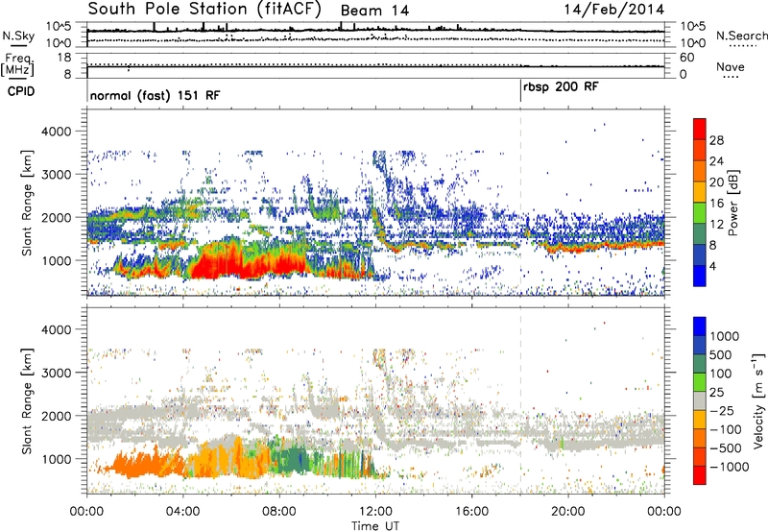Click the '16:00' time axis tick label
Image resolution: width=768 pixels, height=532 pixels.
coord(471,512)
